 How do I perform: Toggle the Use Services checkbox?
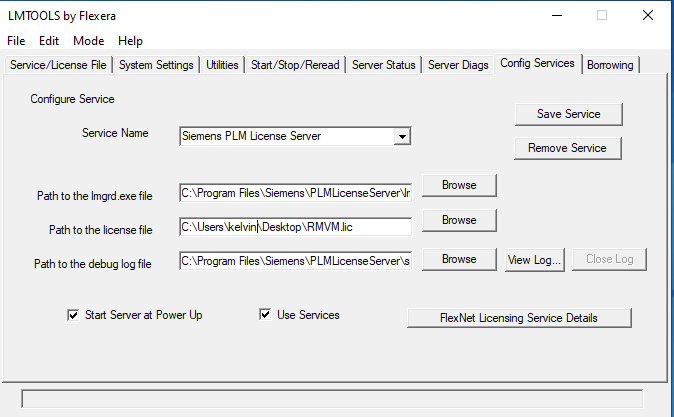pyautogui.click(x=265, y=315)
